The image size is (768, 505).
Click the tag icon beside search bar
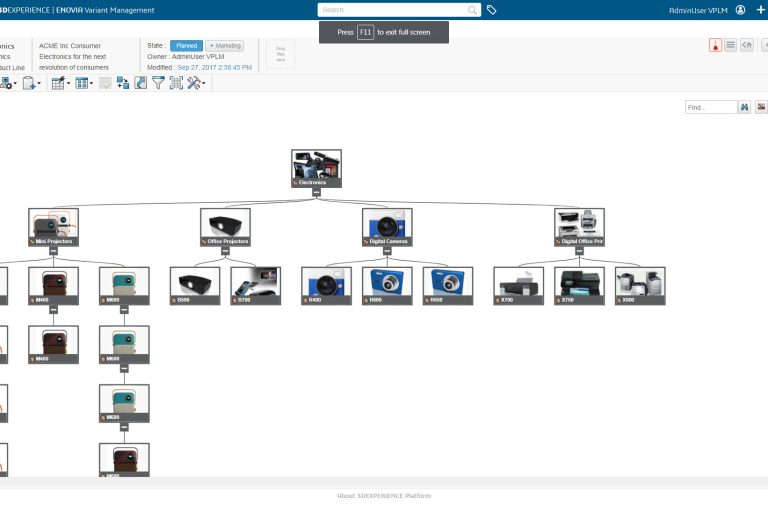[492, 10]
